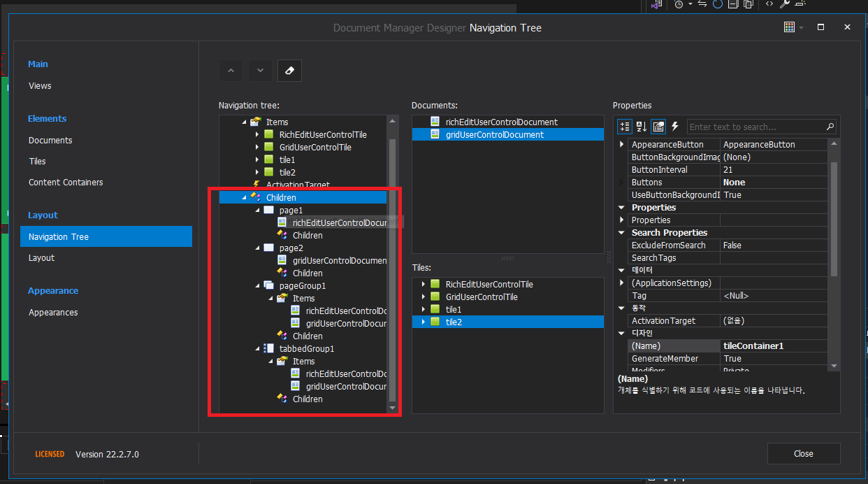Viewport: 868px width, 484px height.
Task: Expand the (ApplicationSettings) property
Action: (x=622, y=283)
